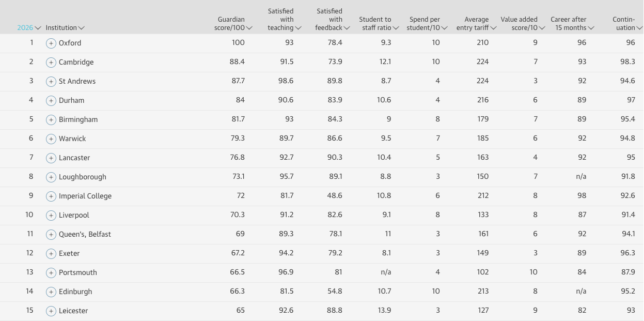Sort by the Institution column header
Image resolution: width=644 pixels, height=321 pixels.
65,28
